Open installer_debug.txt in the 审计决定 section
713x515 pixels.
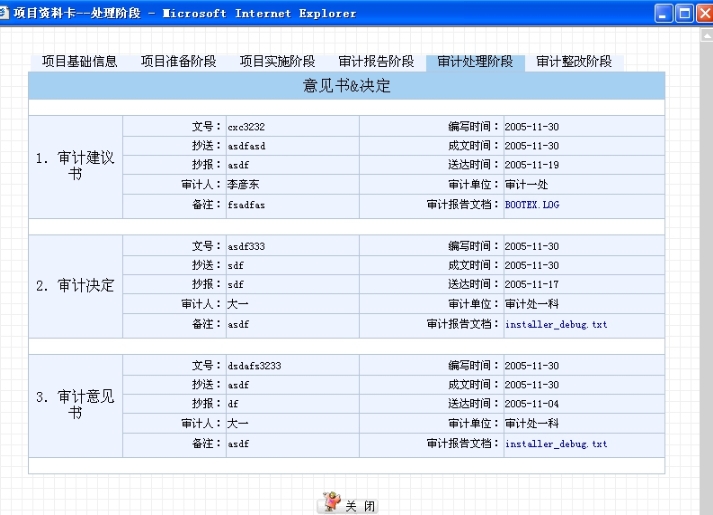pos(555,324)
